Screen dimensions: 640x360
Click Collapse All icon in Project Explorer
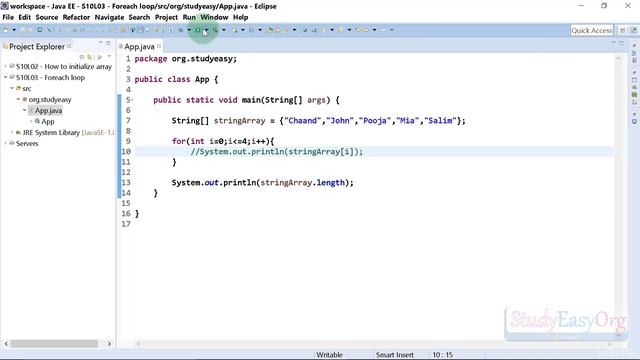[82, 57]
